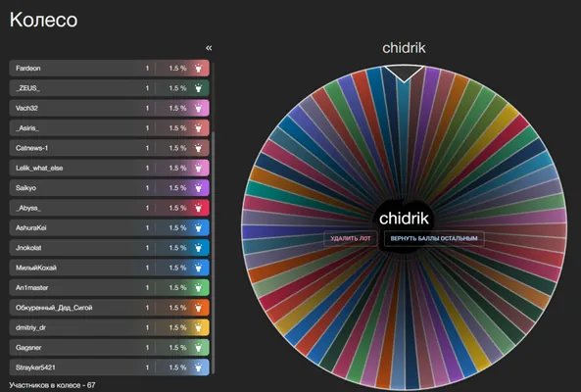Click the УДАЛИТЬ ЛОТ button
The height and width of the screenshot is (392, 581).
[x=351, y=238]
